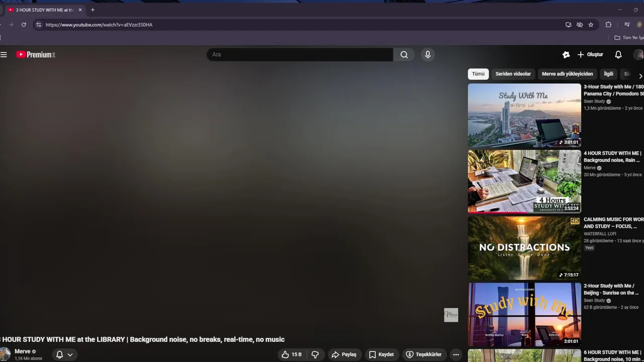Open the Chrome profile avatar
Screen dimensions: 644x362
point(640,25)
